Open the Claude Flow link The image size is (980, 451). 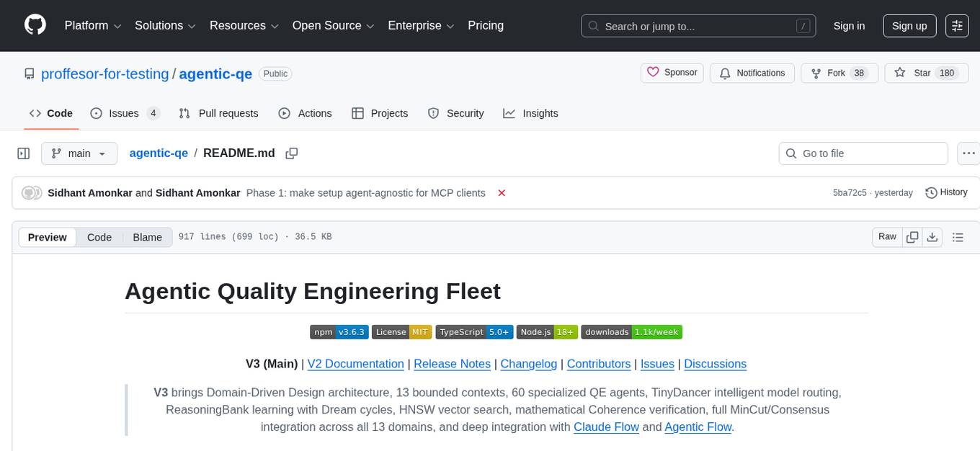(x=606, y=427)
